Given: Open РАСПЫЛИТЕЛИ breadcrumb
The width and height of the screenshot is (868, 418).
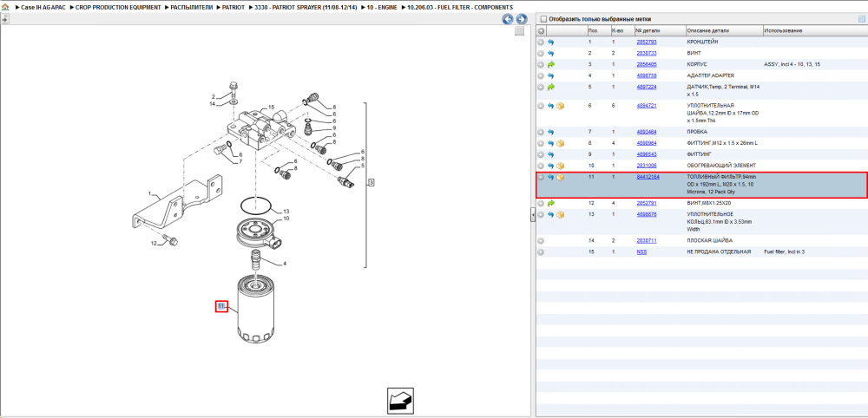Looking at the screenshot, I should pyautogui.click(x=194, y=7).
